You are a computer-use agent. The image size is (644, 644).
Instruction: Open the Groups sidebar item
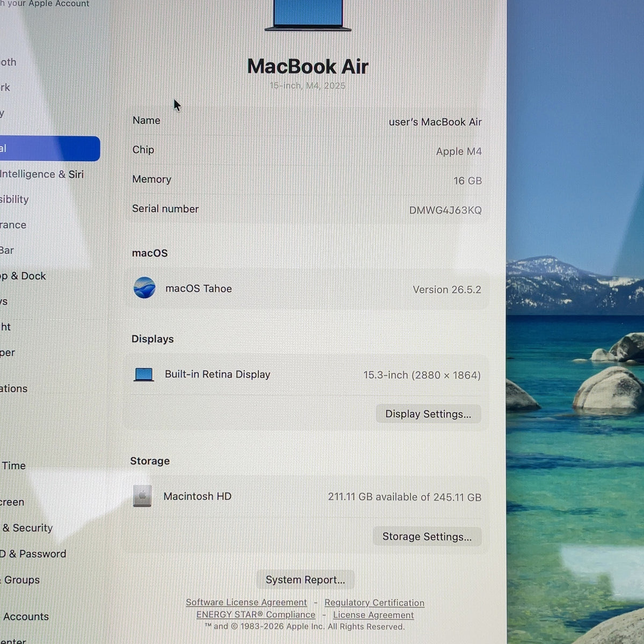pos(20,580)
